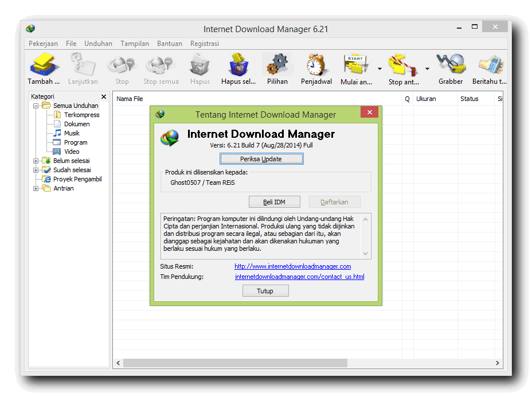Open the site Grabber tool
The height and width of the screenshot is (396, 532).
point(451,63)
